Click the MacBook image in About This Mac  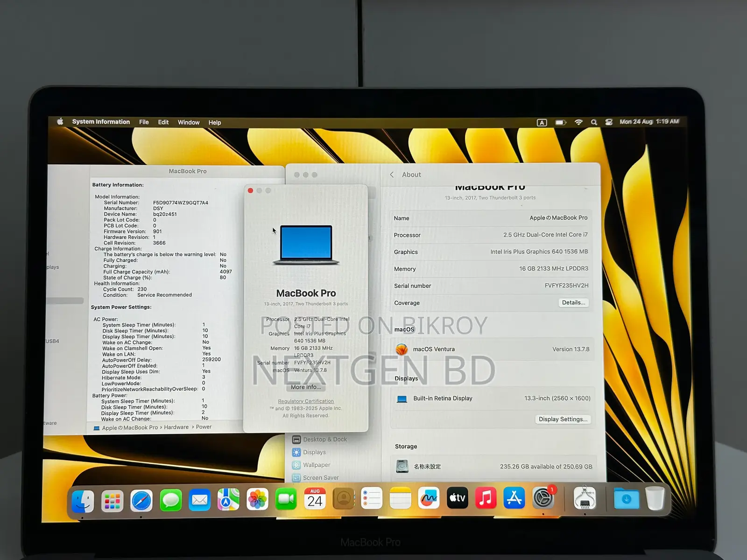pyautogui.click(x=306, y=245)
